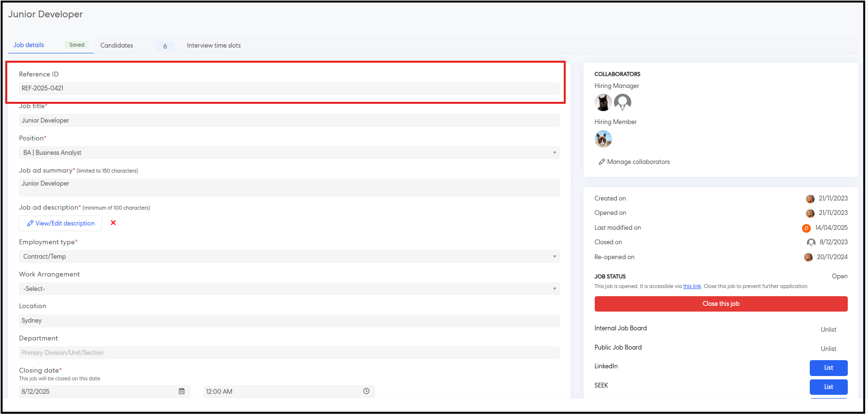This screenshot has width=868, height=414.
Task: Click the red X beside View/Edit description
Action: tap(113, 223)
